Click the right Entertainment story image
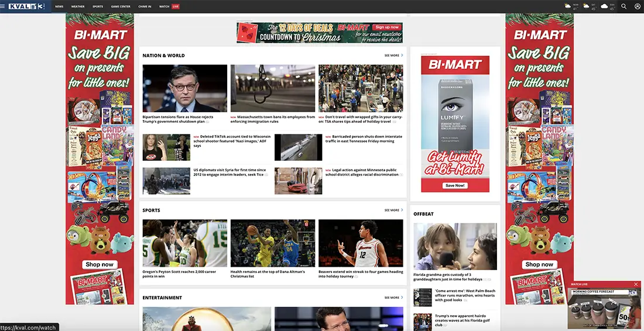Image resolution: width=644 pixels, height=331 pixels. pos(339,319)
